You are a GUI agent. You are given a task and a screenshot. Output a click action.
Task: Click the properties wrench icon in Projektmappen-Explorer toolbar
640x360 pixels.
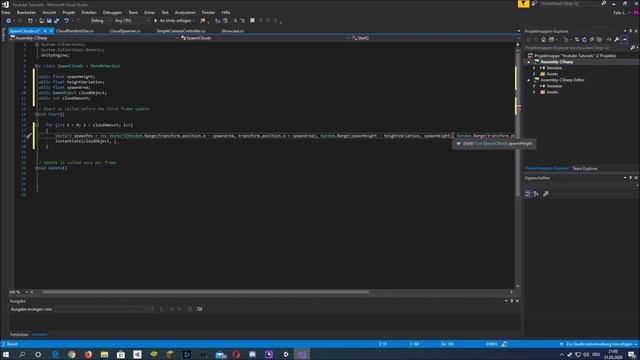(617, 40)
